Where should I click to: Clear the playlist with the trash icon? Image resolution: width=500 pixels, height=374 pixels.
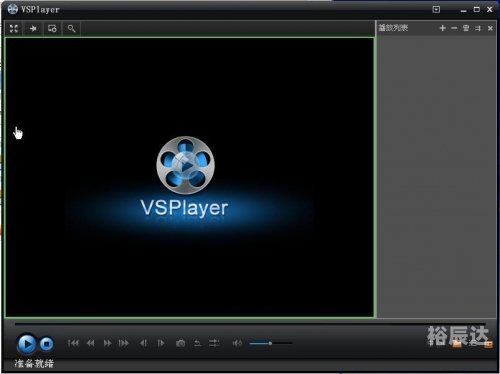[466, 28]
